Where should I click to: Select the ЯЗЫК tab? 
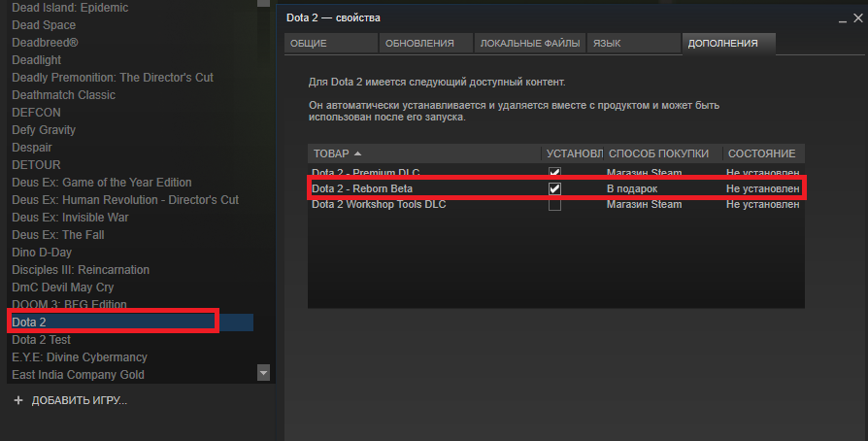pos(633,43)
